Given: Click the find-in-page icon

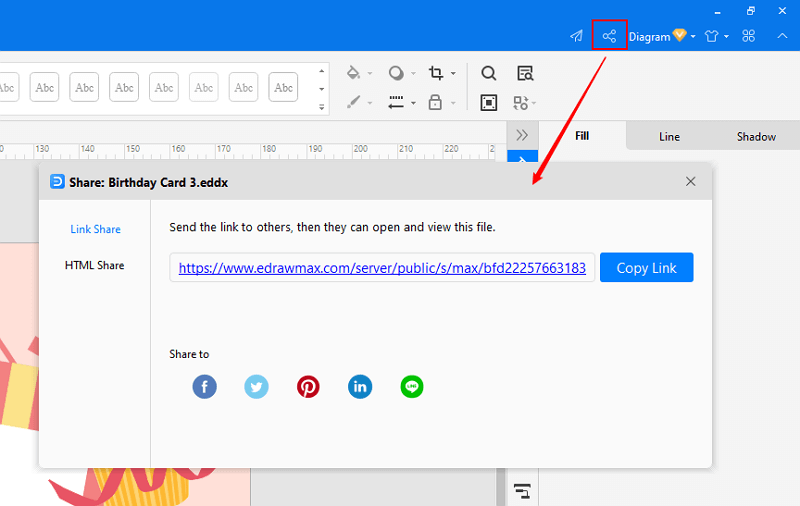Looking at the screenshot, I should [525, 73].
